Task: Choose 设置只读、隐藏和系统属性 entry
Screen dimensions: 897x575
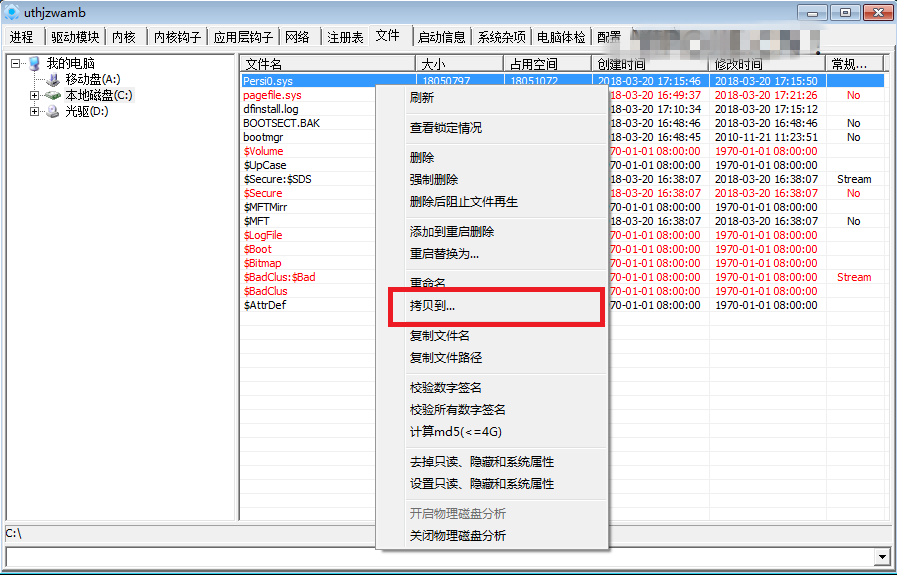Action: tap(492, 484)
